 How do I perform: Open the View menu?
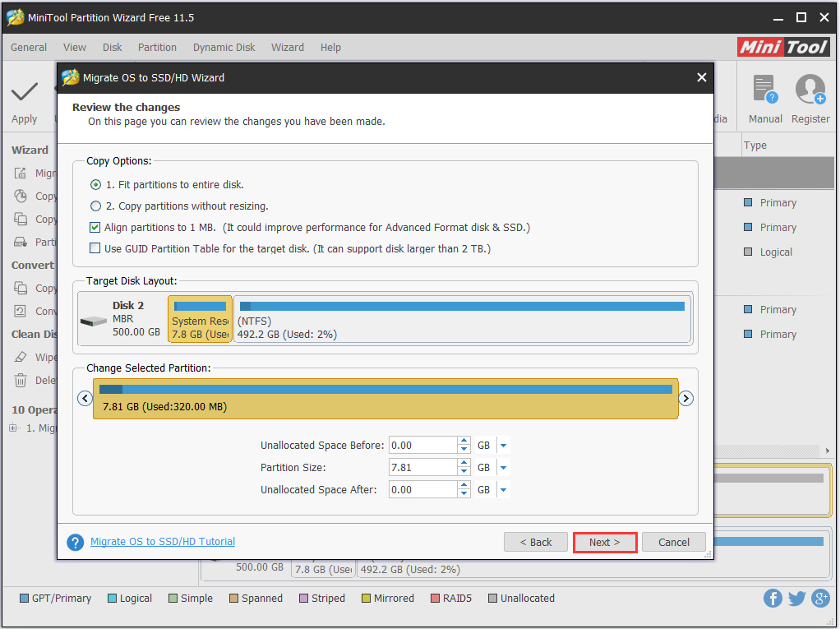[75, 47]
